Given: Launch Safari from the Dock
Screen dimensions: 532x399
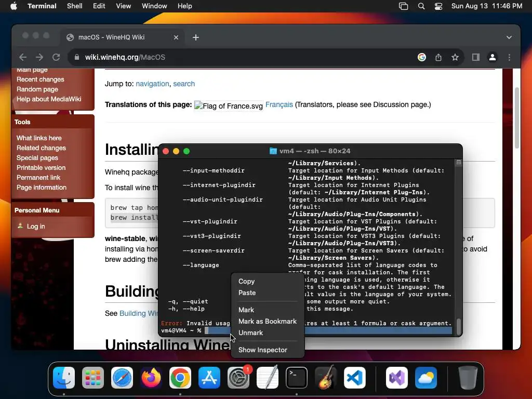Looking at the screenshot, I should pyautogui.click(x=122, y=378).
